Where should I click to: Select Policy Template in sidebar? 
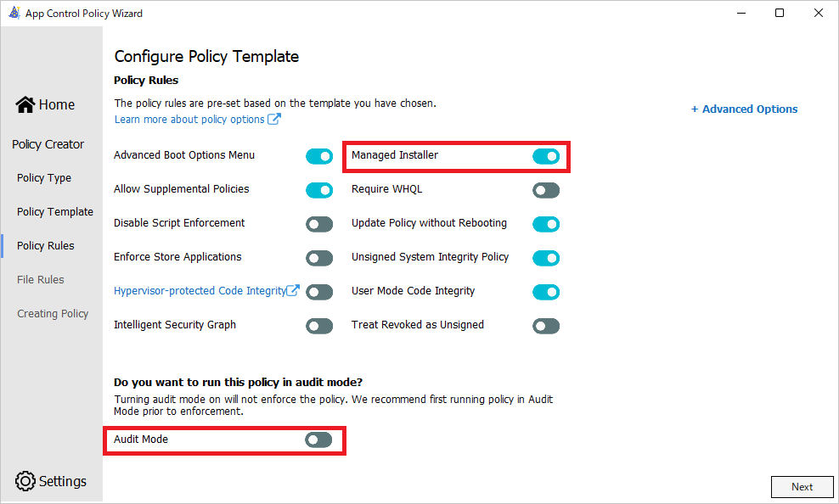(55, 212)
